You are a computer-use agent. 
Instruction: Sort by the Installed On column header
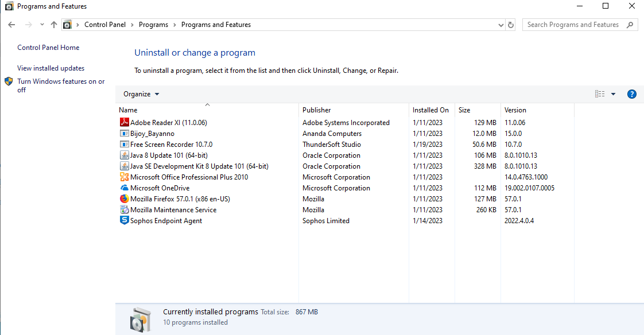432,110
